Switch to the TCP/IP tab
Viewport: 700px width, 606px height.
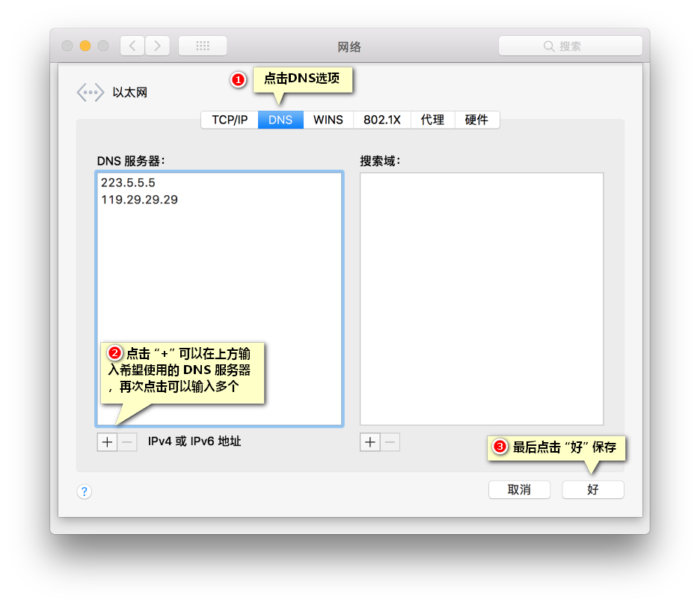(229, 120)
